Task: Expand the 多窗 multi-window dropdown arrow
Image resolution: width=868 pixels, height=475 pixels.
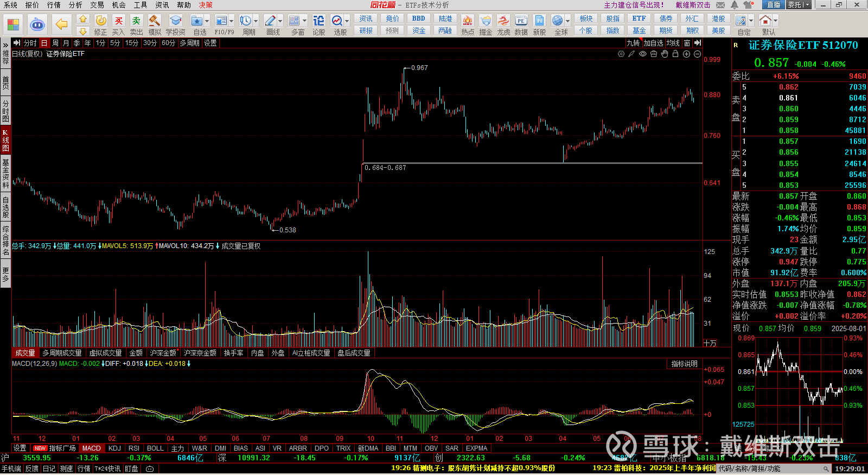Action: (304, 21)
